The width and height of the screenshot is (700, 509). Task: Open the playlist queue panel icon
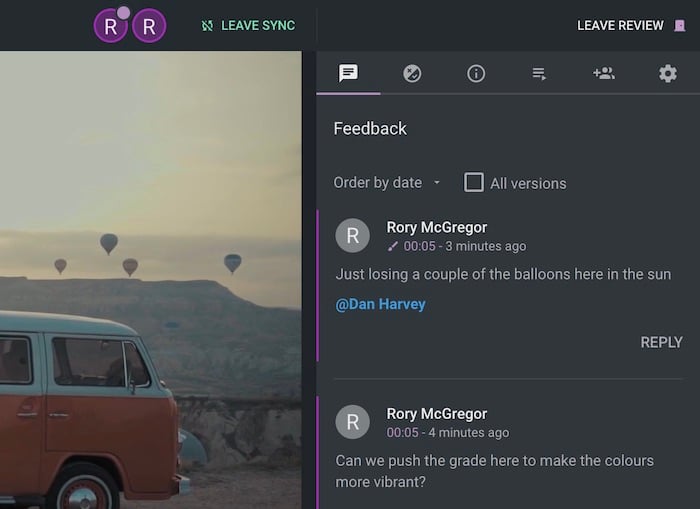coord(540,73)
